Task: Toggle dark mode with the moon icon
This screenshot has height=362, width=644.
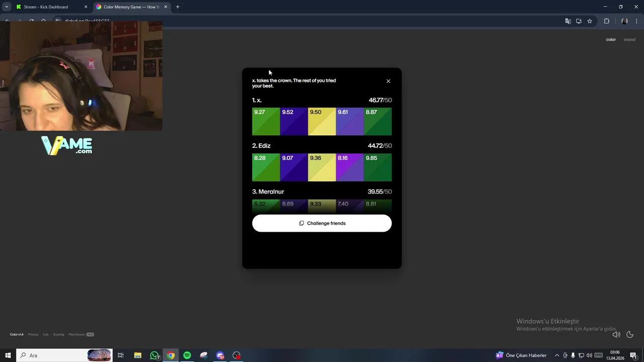Action: pyautogui.click(x=630, y=334)
